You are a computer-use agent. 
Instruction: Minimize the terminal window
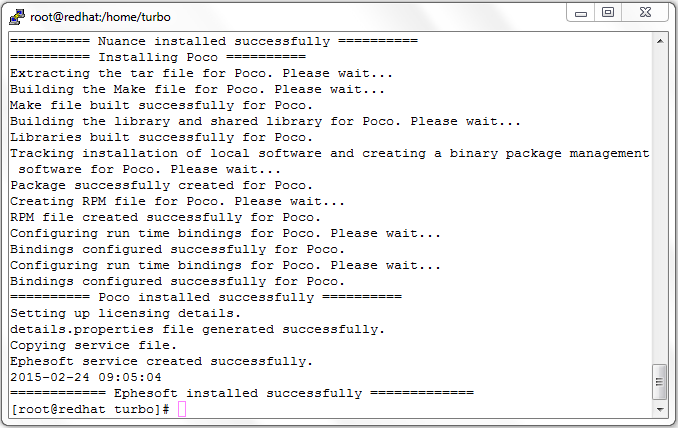point(581,13)
